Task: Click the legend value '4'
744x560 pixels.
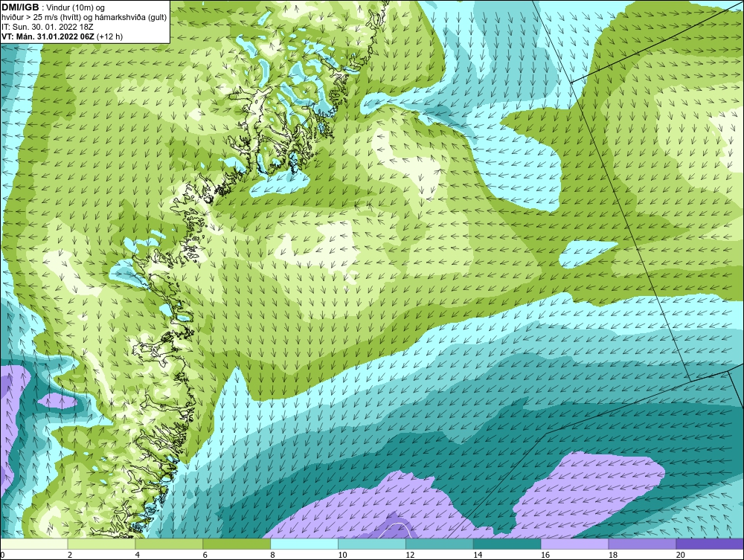Action: click(x=137, y=555)
